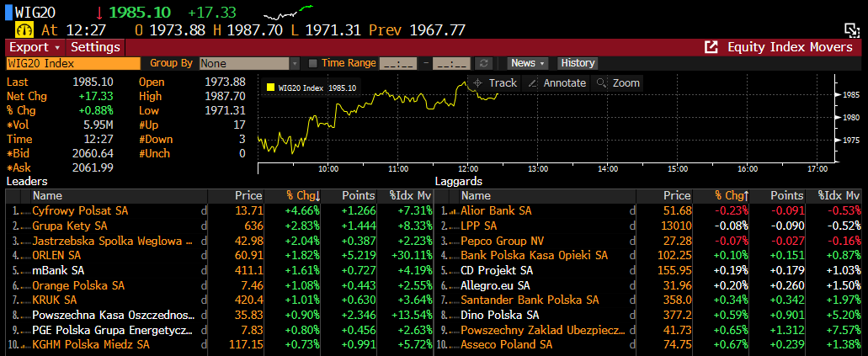Select Allegro.eu SA row
This screenshot has width=868, height=356.
(648, 285)
